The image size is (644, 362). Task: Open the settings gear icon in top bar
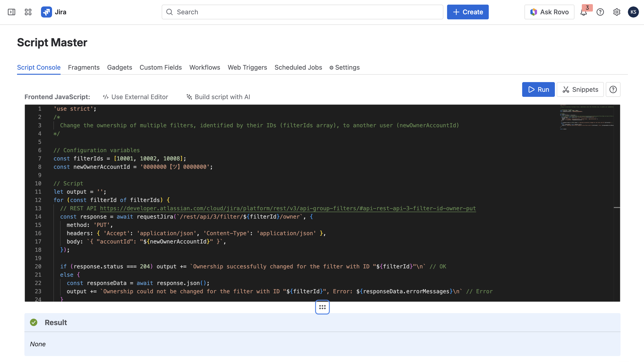(x=617, y=12)
